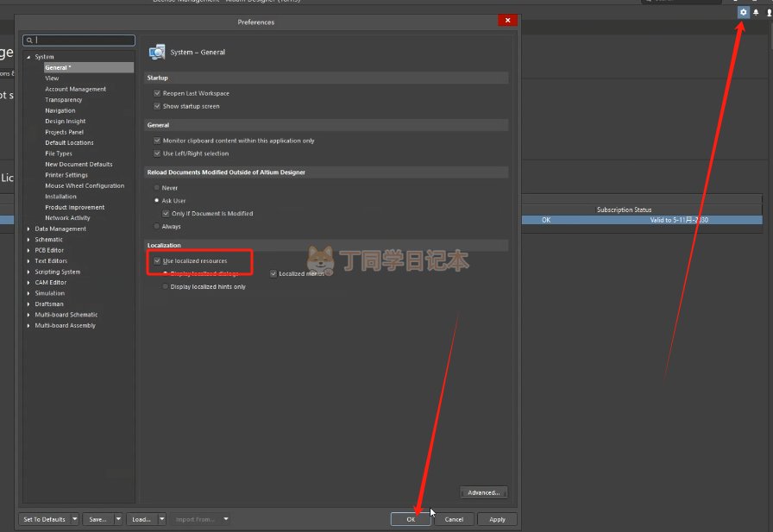Viewport: 773px width, 532px height.
Task: Click Subscription Status column header in license table
Action: point(624,210)
